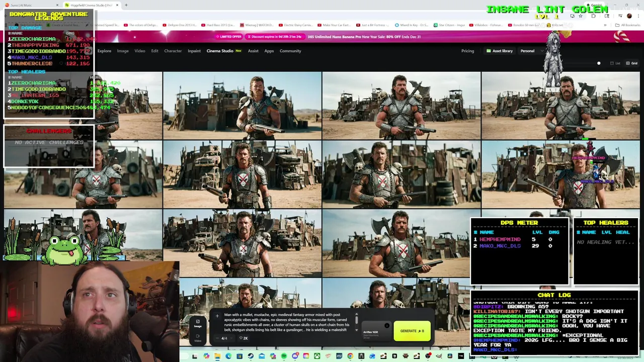Screen dimensions: 644x362
Task: Open the 'Hard Bass 2013' bookmark
Action: (218, 25)
